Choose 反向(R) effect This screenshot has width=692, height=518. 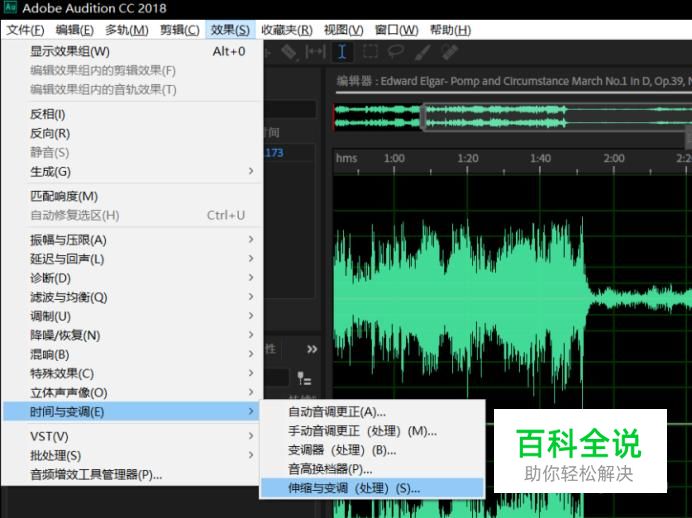[x=132, y=133]
